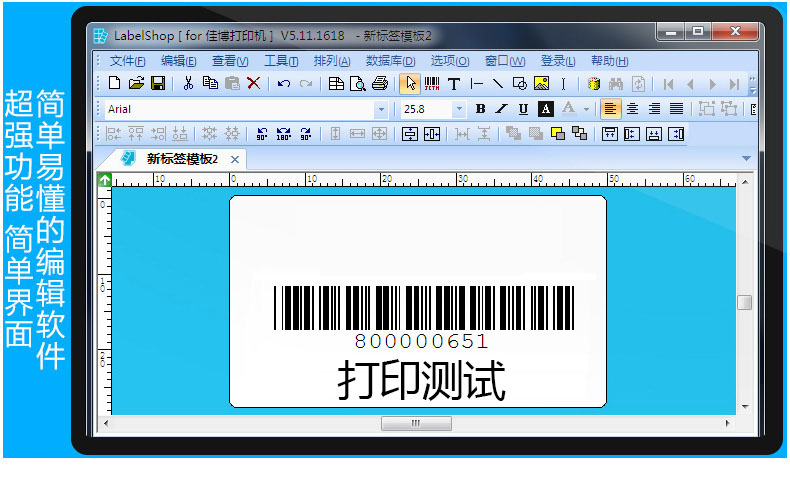Click the vertical scrollbar thumb
Screen dimensions: 790x494
745,302
